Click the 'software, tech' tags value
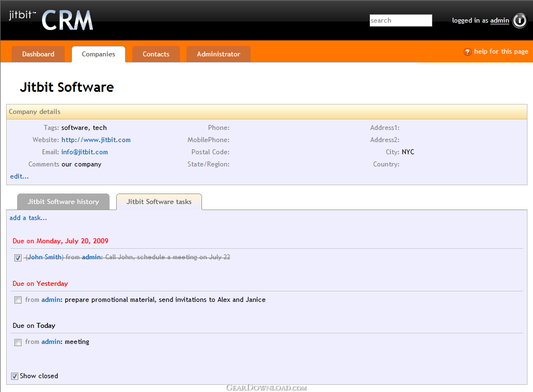This screenshot has width=533, height=392. pos(84,128)
